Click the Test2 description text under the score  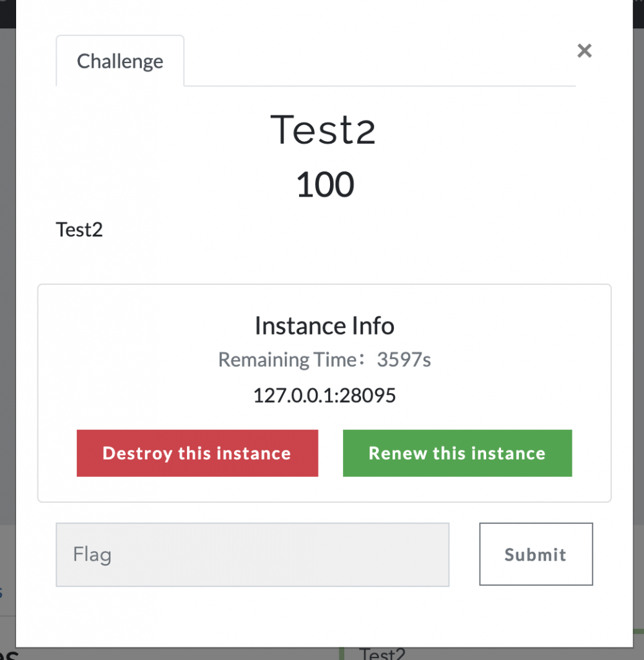(x=79, y=229)
